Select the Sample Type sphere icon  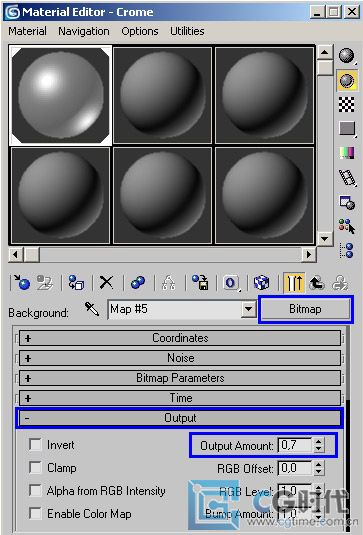click(x=347, y=56)
